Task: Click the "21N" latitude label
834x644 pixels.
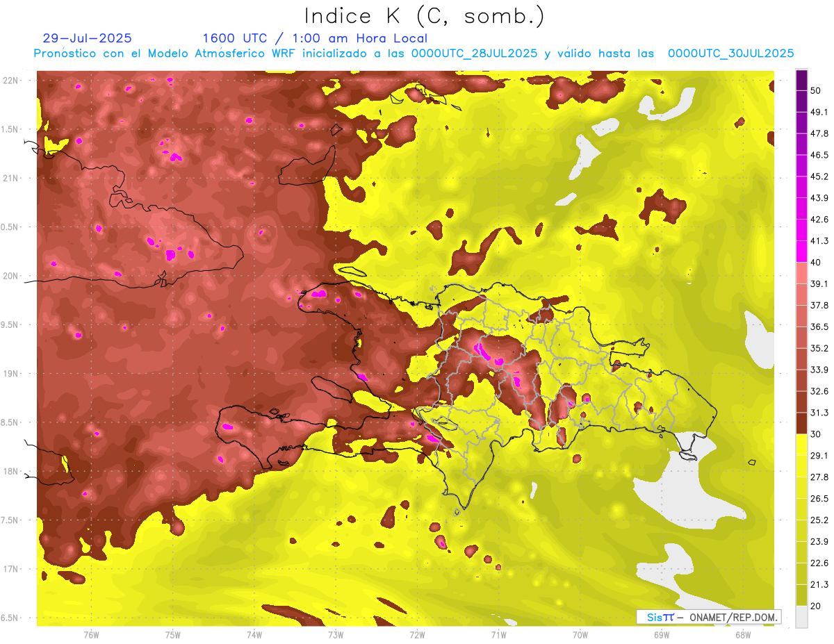Action: tap(11, 178)
